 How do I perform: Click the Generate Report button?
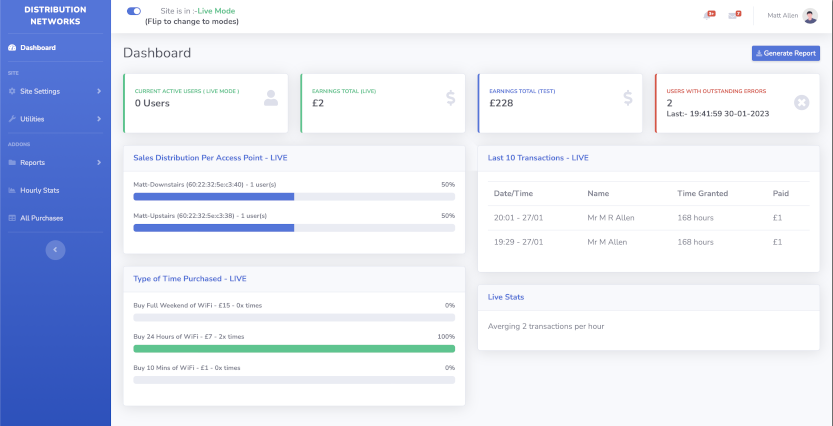coord(785,53)
